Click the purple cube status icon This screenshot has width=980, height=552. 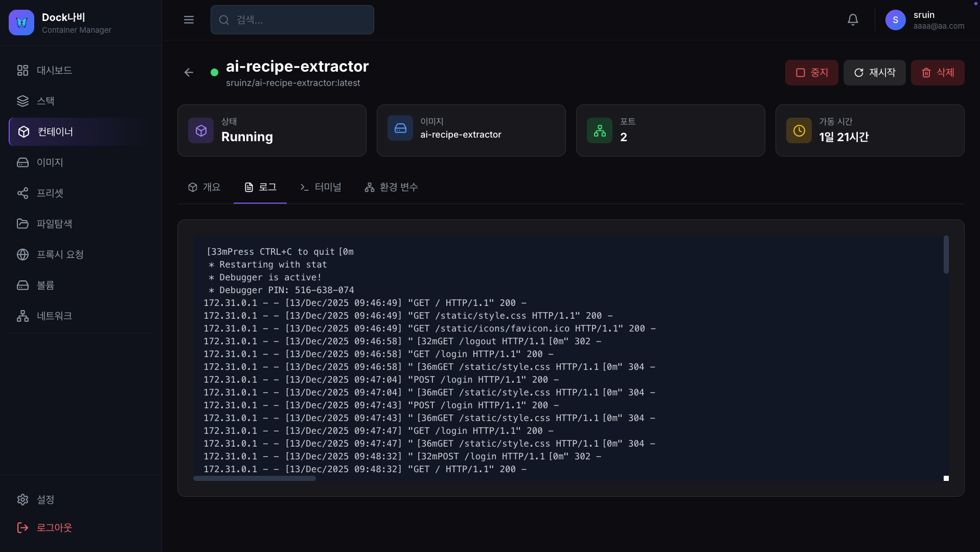click(x=201, y=131)
